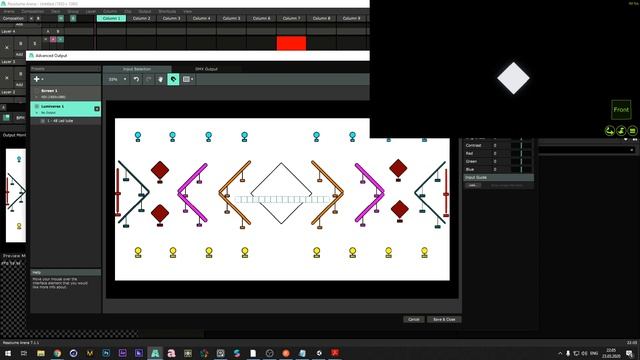The width and height of the screenshot is (640, 360).
Task: Trigger Column 1 header
Action: 111,18
